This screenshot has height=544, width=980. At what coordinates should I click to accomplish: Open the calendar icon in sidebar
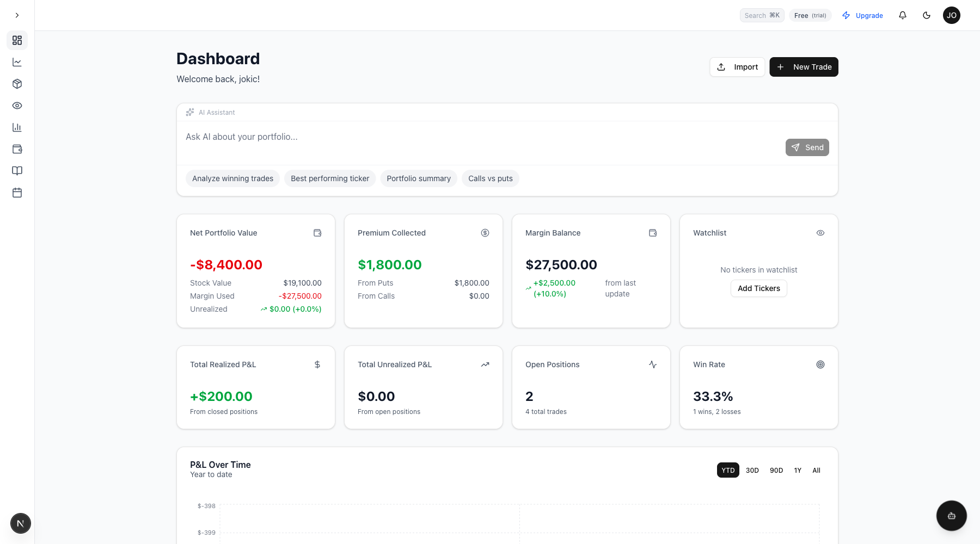point(17,193)
